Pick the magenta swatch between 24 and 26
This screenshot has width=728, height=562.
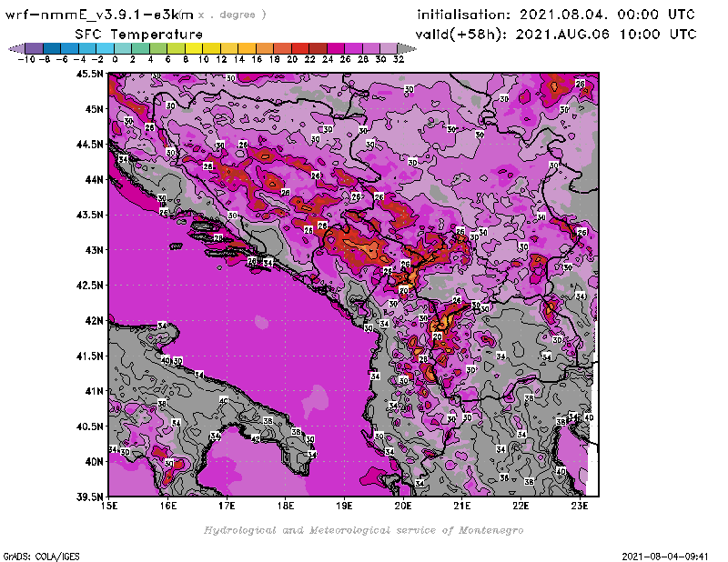(336, 48)
